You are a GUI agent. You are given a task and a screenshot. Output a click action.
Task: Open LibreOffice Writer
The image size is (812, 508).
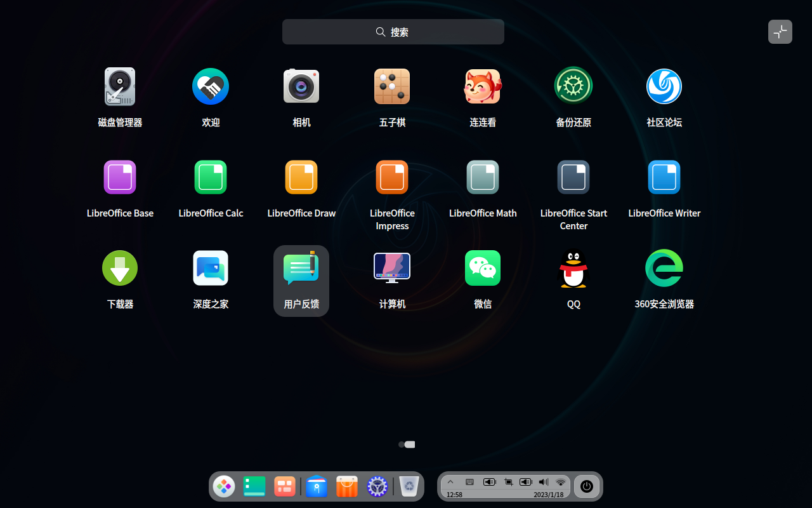[x=664, y=177]
